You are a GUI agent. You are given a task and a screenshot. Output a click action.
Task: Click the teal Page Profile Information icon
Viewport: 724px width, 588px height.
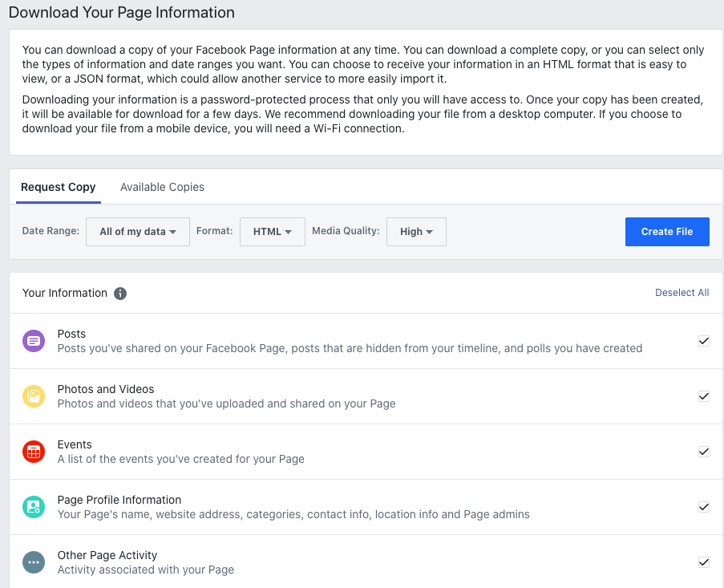coord(34,507)
